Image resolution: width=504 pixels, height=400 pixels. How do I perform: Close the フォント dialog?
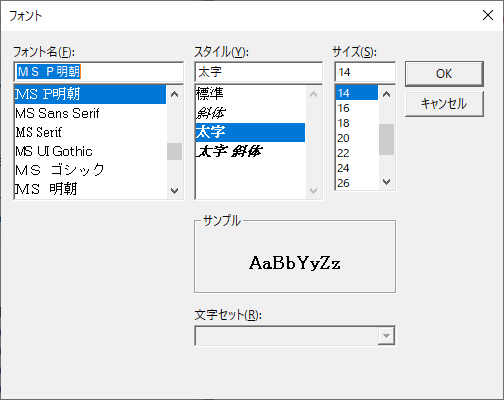488,15
